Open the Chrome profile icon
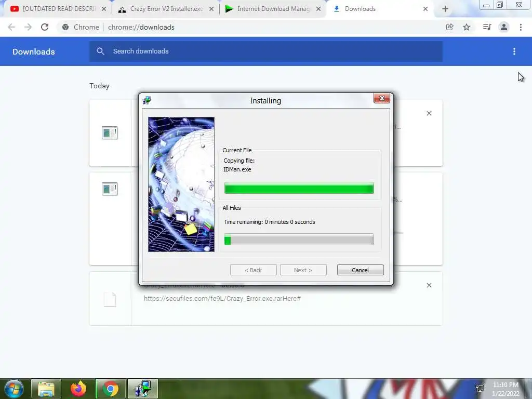Image resolution: width=532 pixels, height=399 pixels. point(504,27)
